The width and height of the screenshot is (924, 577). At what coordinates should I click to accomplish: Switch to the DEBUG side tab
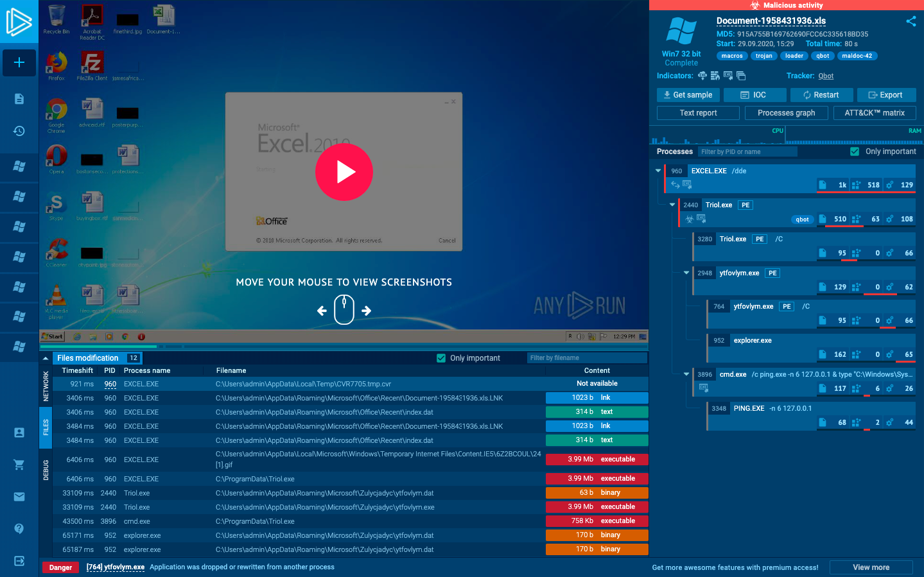point(46,470)
